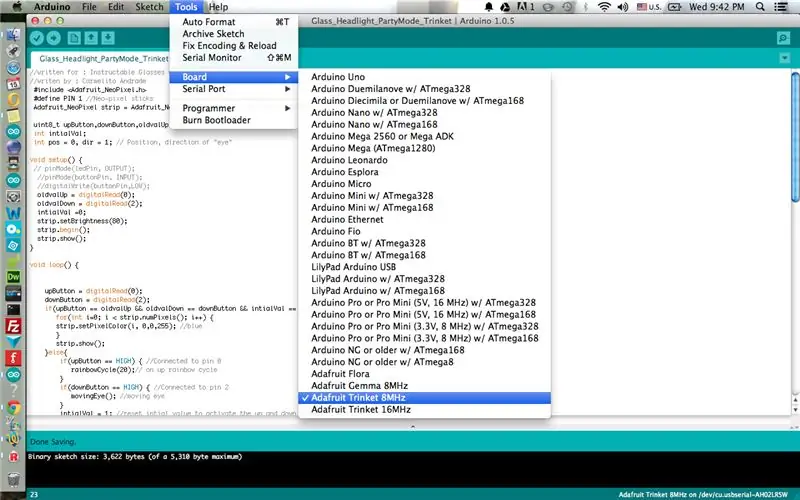The width and height of the screenshot is (800, 500).
Task: Create a new sketch with New icon
Action: pyautogui.click(x=74, y=38)
